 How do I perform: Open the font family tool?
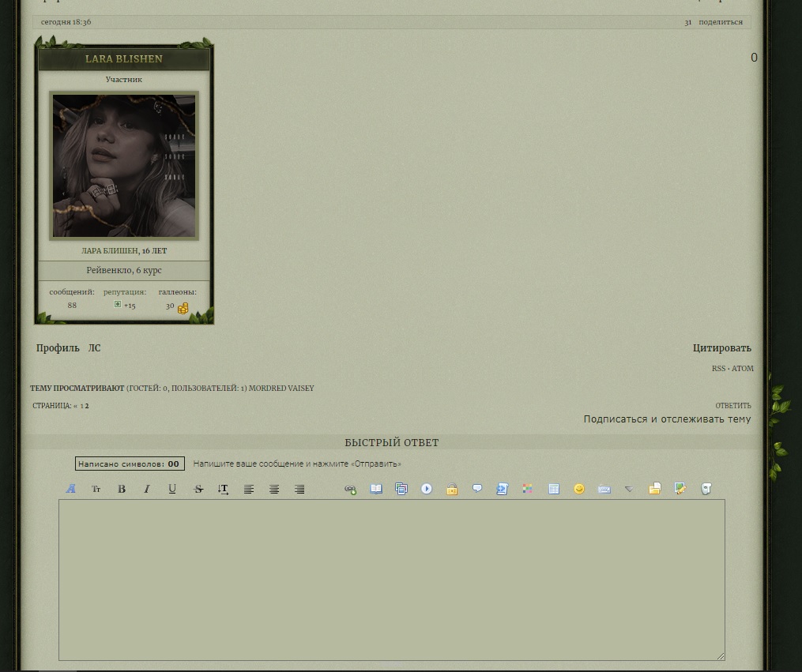click(70, 489)
